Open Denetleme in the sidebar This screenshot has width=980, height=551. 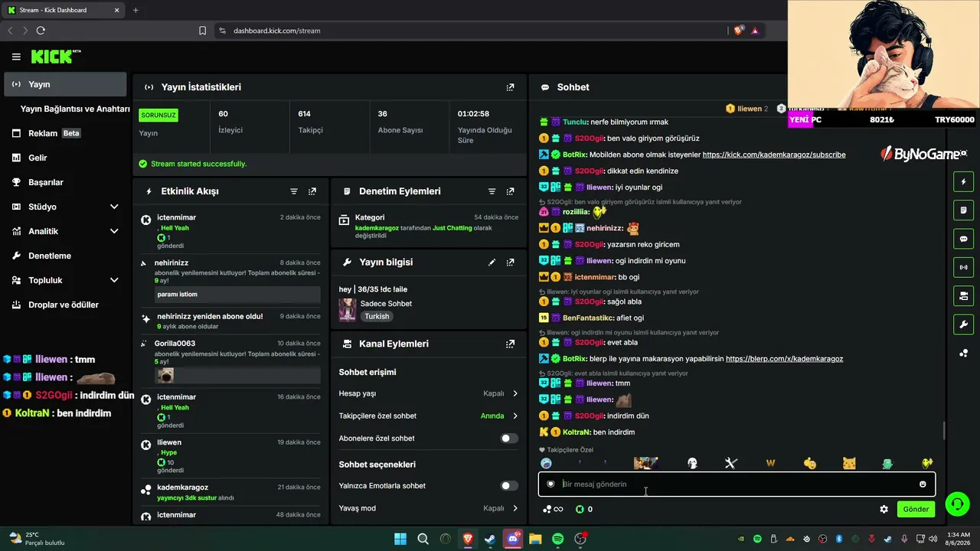pyautogui.click(x=65, y=256)
